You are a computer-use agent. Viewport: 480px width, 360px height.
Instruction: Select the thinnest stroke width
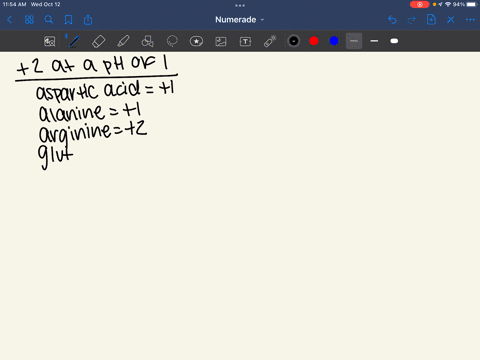354,41
